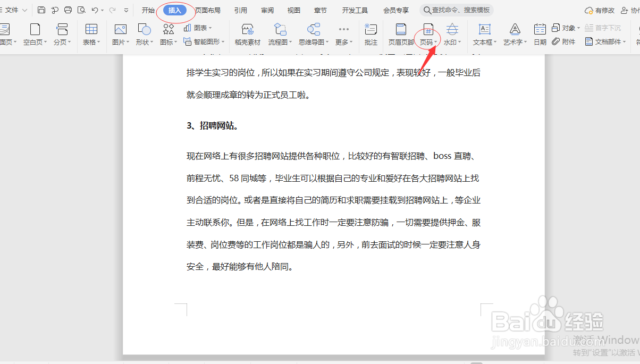Viewport: 640px width, 364px height.
Task: Switch to the 审阅 ribbon tab
Action: pos(266,9)
